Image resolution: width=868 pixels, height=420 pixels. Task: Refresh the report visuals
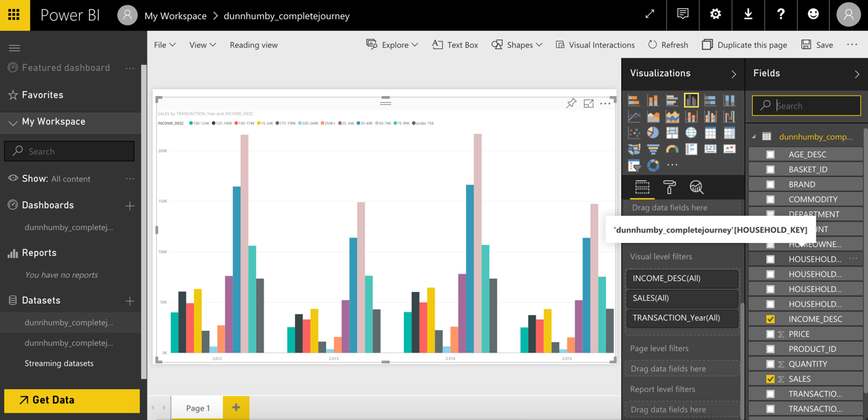668,45
